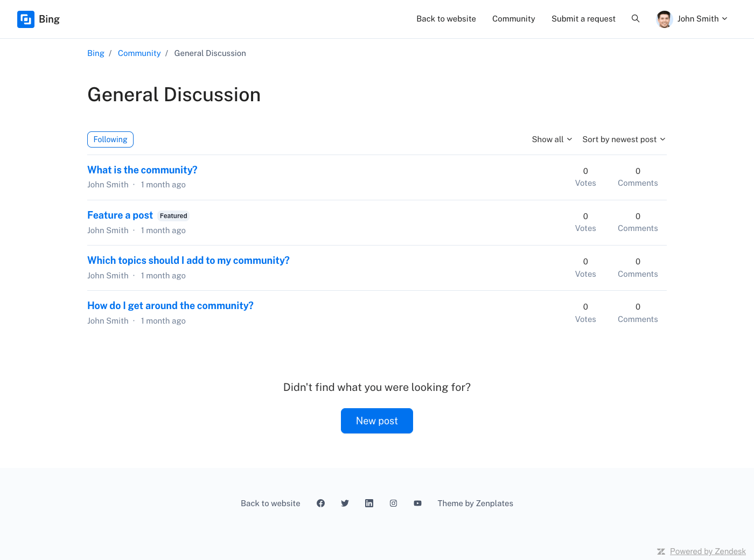Click the Powered by Zendesk link
The height and width of the screenshot is (560, 754).
[x=708, y=551]
